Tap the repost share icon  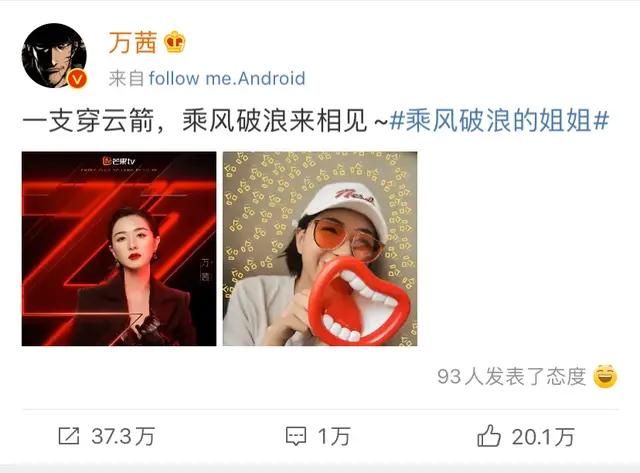coord(68,436)
